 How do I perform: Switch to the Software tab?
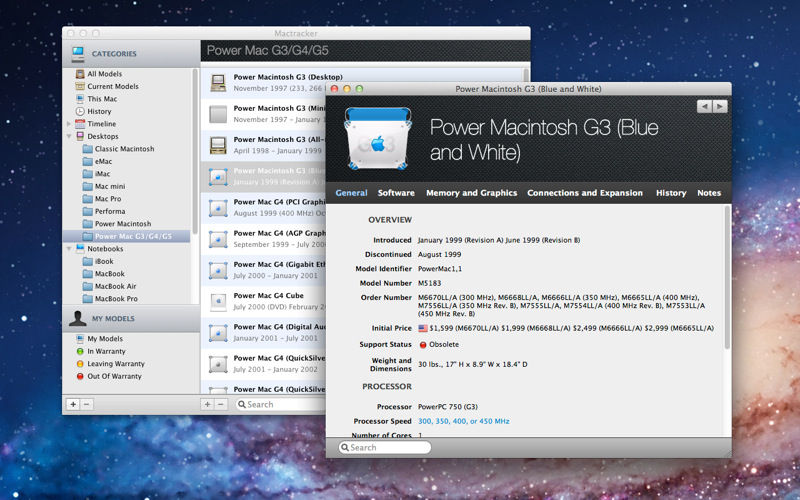[396, 193]
